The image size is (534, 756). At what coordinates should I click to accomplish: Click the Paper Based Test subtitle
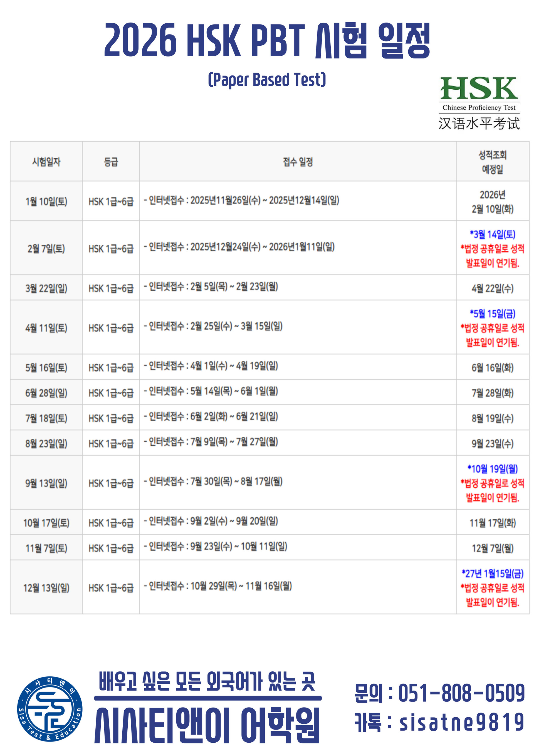click(267, 80)
